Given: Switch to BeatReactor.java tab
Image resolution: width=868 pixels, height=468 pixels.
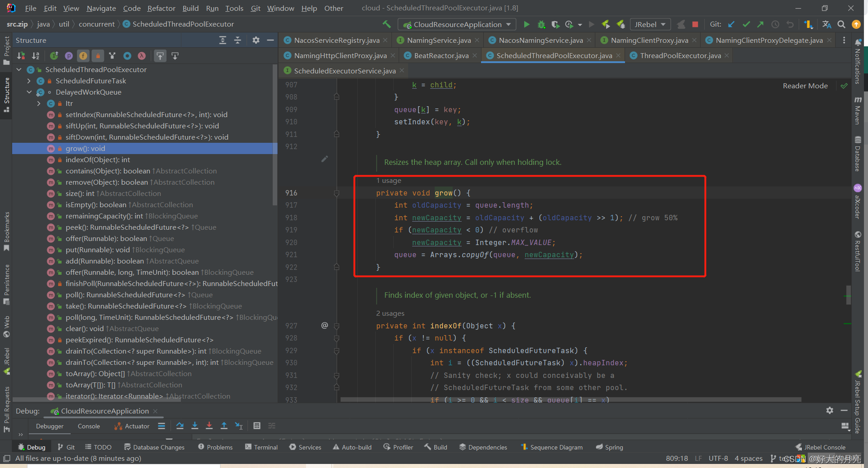Looking at the screenshot, I should pos(441,55).
